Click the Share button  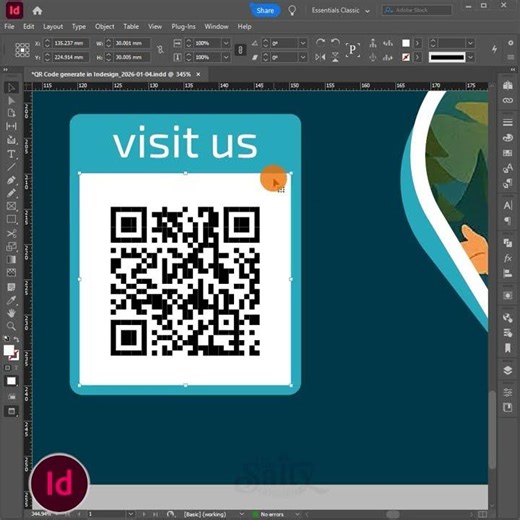(x=265, y=11)
